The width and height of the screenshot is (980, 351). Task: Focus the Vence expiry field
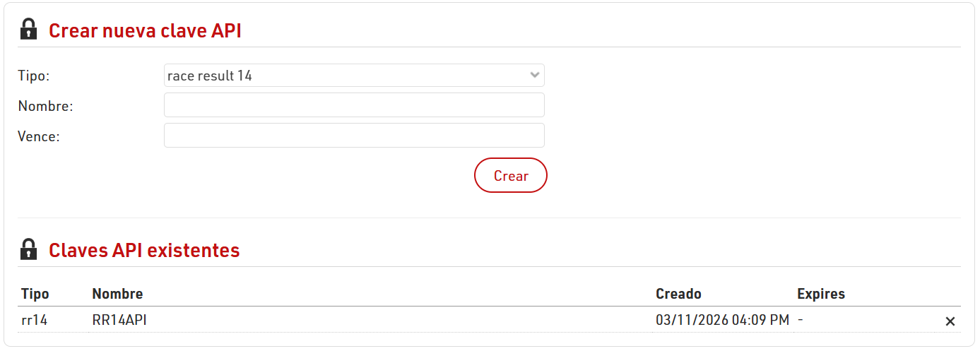tap(354, 136)
